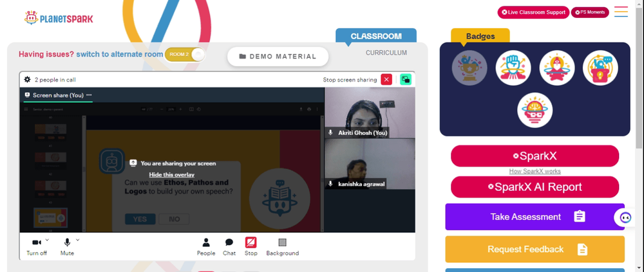
Task: Click YES on the shared slide
Action: point(140,219)
